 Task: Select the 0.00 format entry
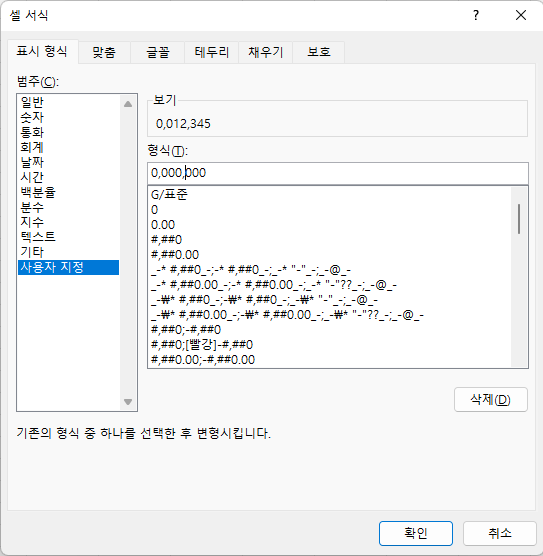(330, 224)
